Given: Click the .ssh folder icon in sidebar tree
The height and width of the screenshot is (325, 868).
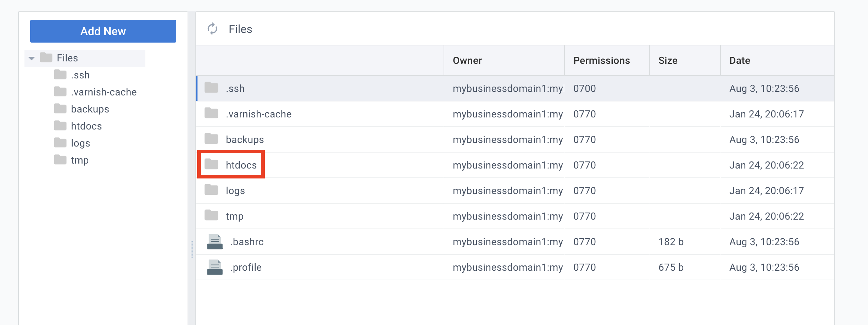Looking at the screenshot, I should [x=60, y=75].
